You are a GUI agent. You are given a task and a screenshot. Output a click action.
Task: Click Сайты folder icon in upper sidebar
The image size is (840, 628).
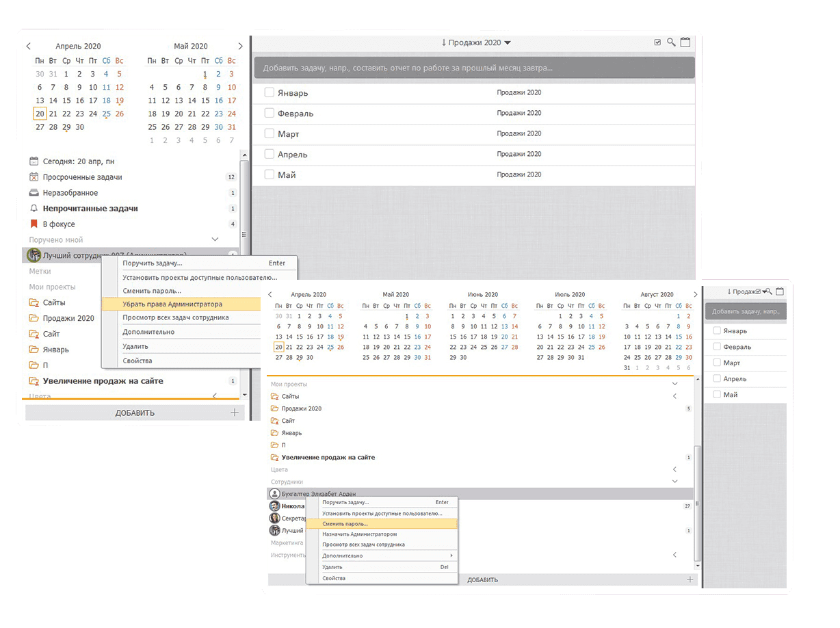tap(34, 302)
